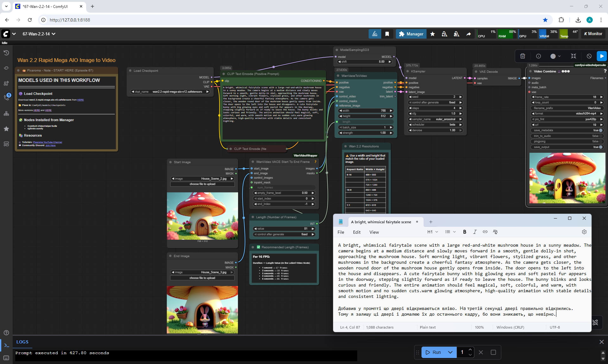This screenshot has height=364, width=608.
Task: Open queue history icon in left sidebar
Action: (x=6, y=53)
